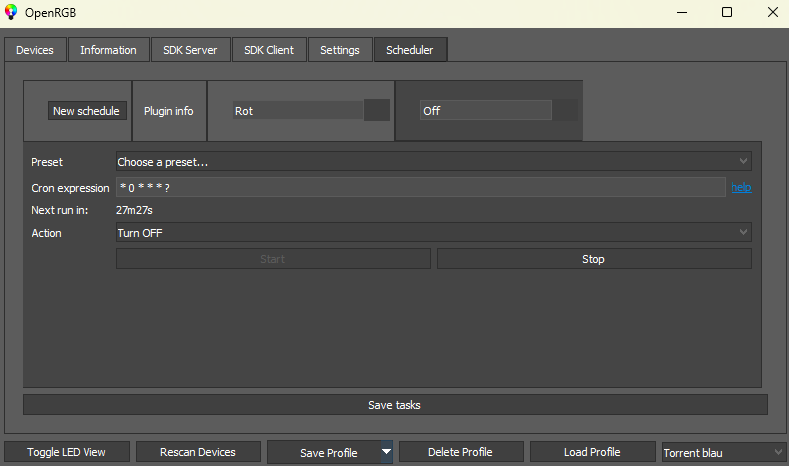Edit the Off schedule name field
Image resolution: width=789 pixels, height=466 pixels.
[486, 110]
